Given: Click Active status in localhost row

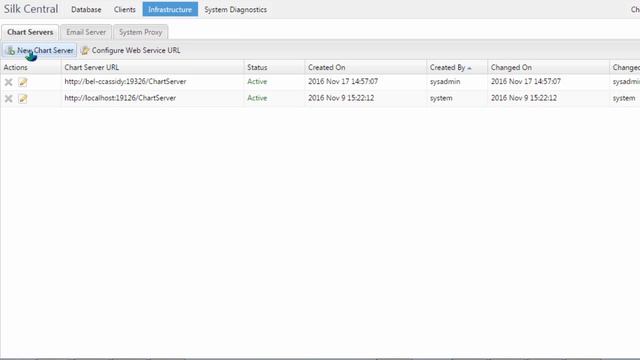Looking at the screenshot, I should 257,98.
